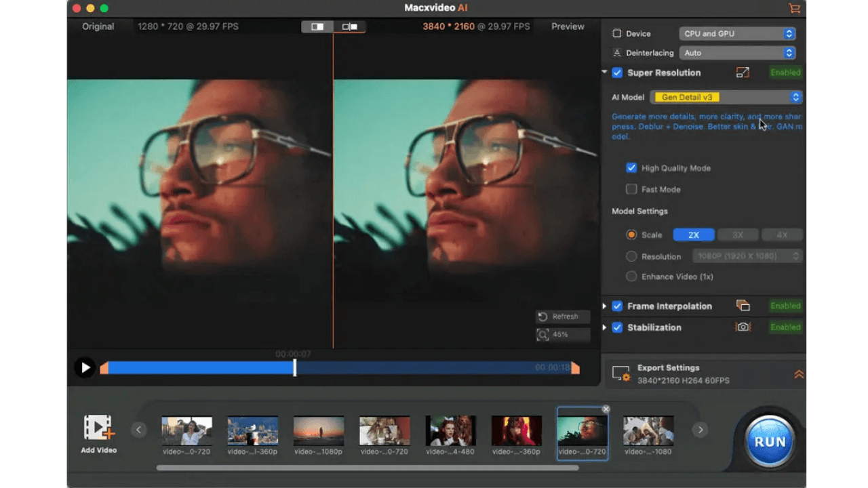Open the AI Model Gen Detail v3 dropdown

726,97
